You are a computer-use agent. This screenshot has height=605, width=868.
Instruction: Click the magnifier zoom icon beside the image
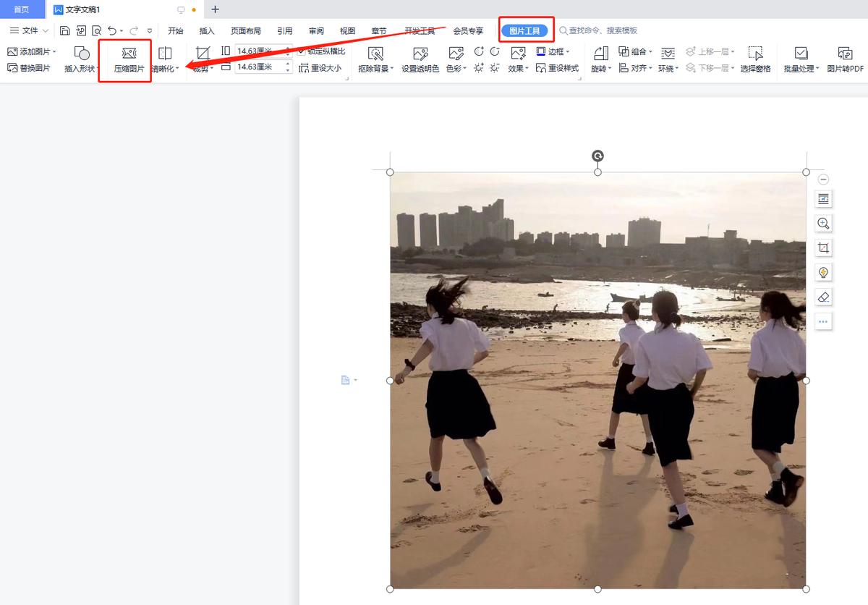click(822, 223)
